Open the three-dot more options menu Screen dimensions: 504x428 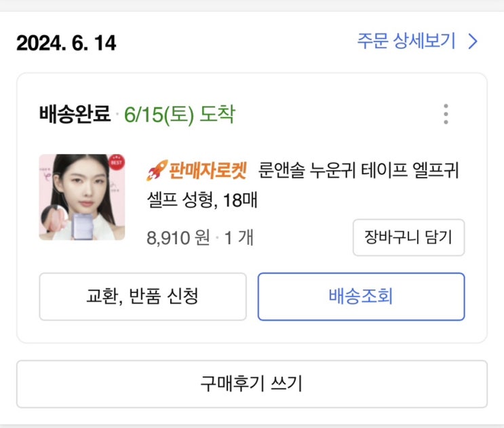[446, 114]
